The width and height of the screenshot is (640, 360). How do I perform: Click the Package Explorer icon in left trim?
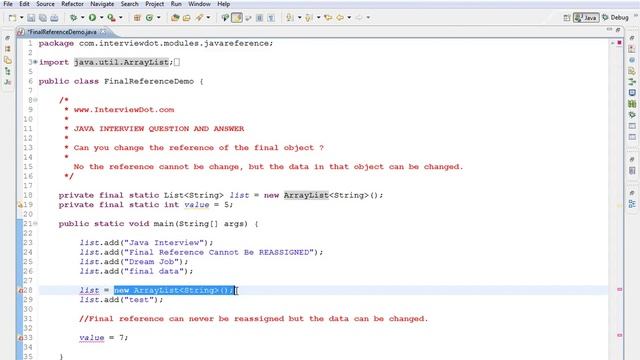[8, 49]
